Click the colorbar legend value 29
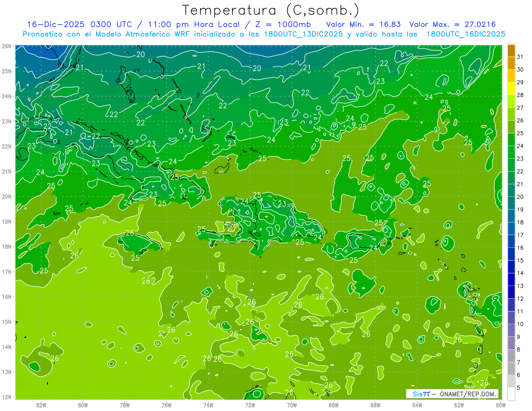The height and width of the screenshot is (411, 532). [520, 82]
